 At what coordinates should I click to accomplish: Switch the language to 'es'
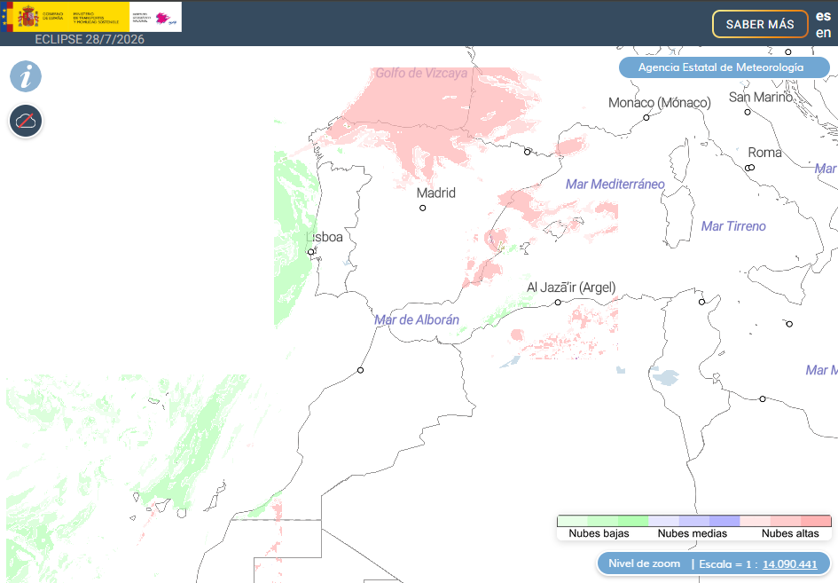[x=823, y=16]
